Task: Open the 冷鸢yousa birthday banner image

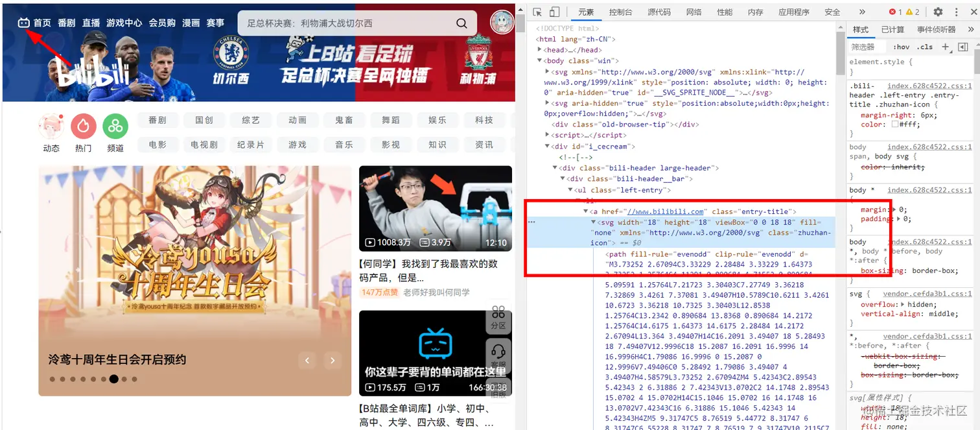Action: tap(195, 281)
